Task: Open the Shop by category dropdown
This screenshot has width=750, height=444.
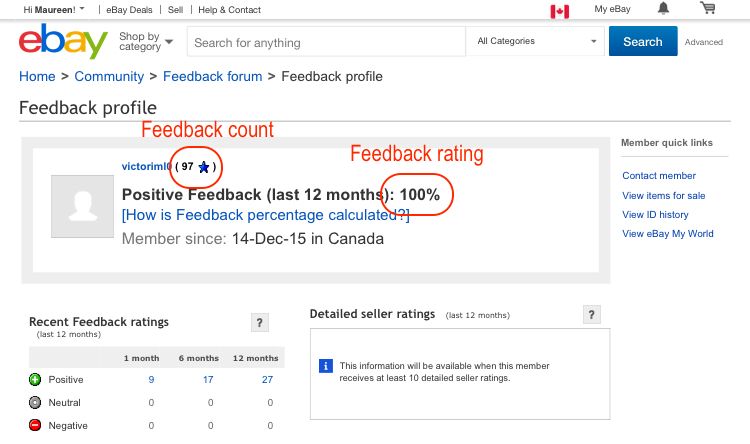Action: [145, 42]
